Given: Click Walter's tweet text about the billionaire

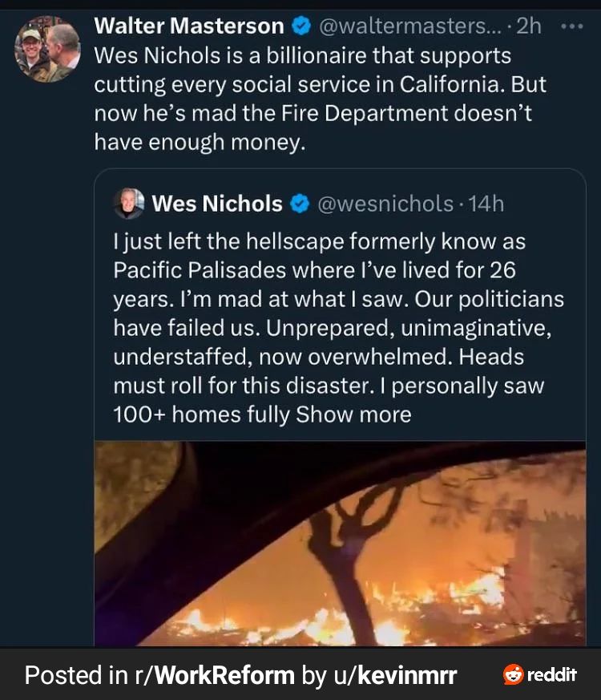Looking at the screenshot, I should [x=313, y=99].
